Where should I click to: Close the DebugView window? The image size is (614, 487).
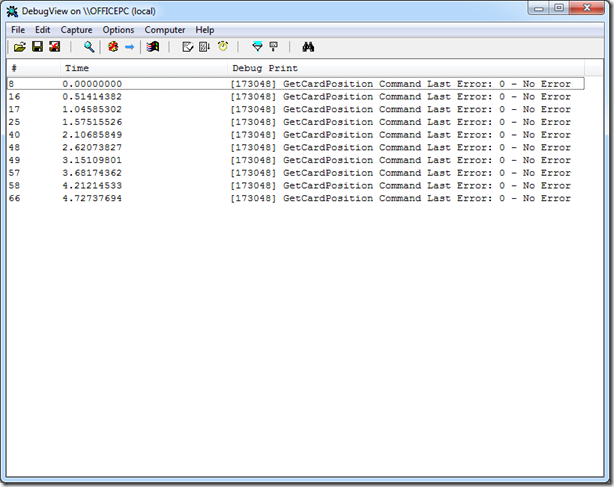[587, 8]
